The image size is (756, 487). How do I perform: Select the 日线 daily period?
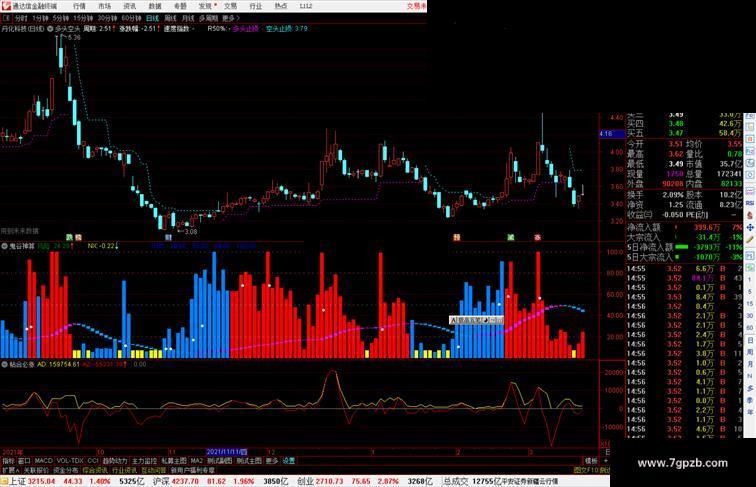[x=152, y=18]
